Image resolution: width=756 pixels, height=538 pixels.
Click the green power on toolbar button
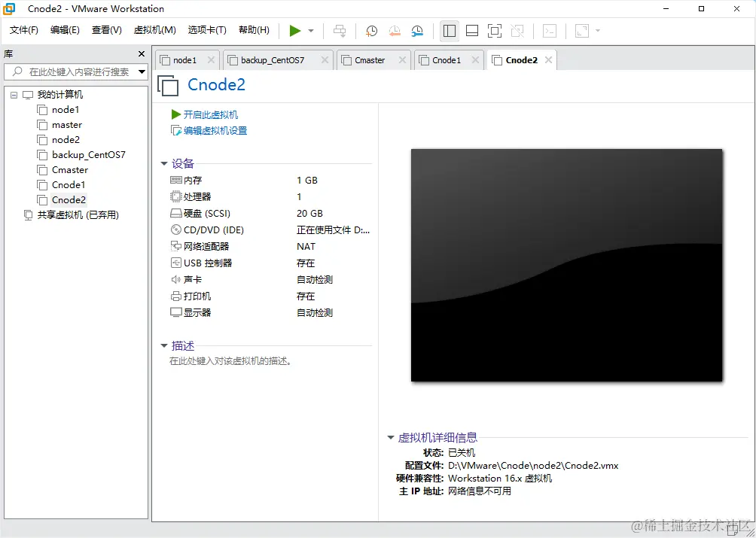[x=295, y=31]
